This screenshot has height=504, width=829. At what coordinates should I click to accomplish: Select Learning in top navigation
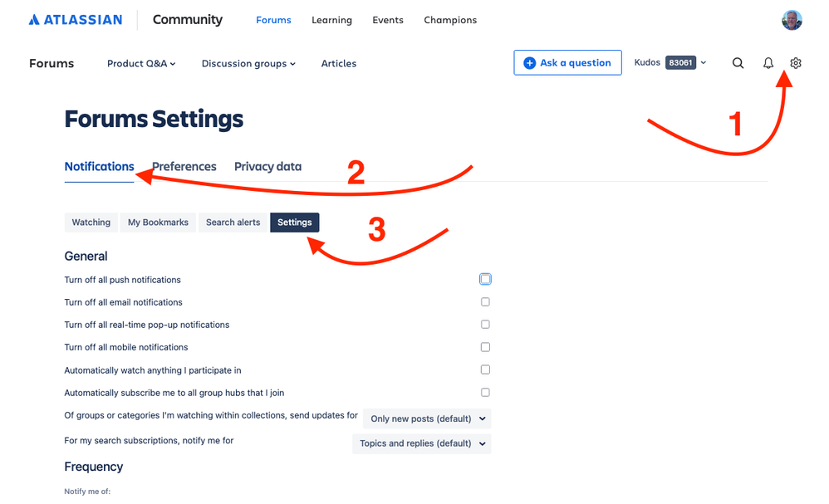click(331, 20)
